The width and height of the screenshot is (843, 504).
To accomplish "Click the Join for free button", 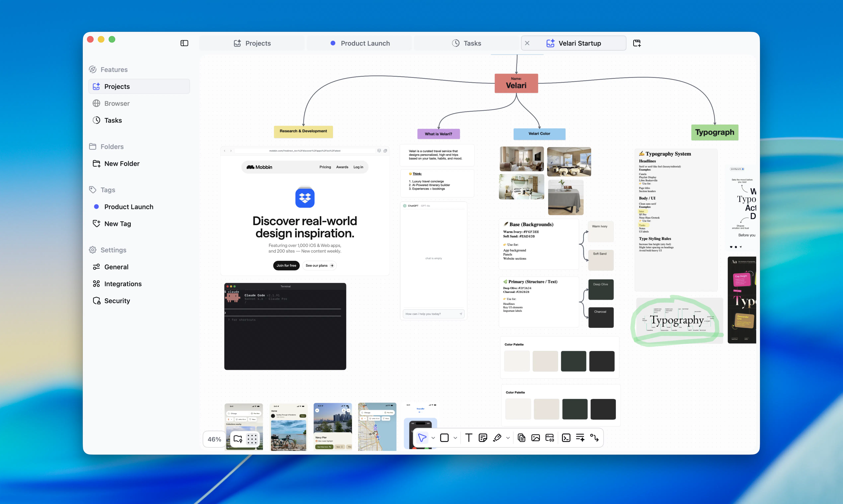I will (286, 265).
